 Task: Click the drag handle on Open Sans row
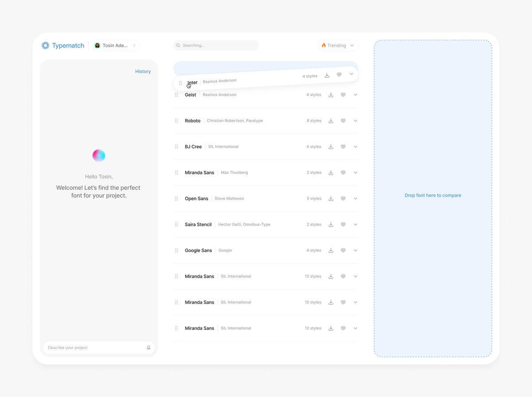176,199
